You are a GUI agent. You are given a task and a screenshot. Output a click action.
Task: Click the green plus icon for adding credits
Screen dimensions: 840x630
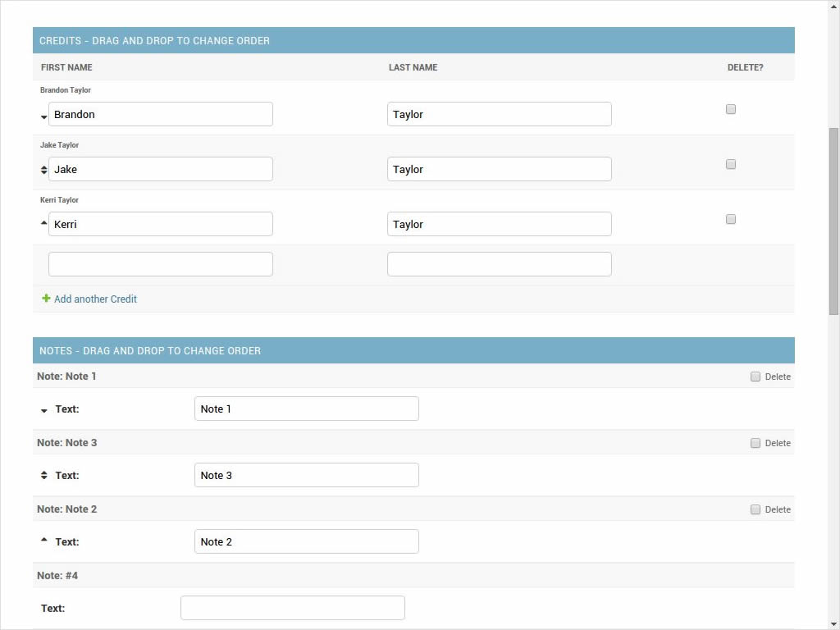47,299
